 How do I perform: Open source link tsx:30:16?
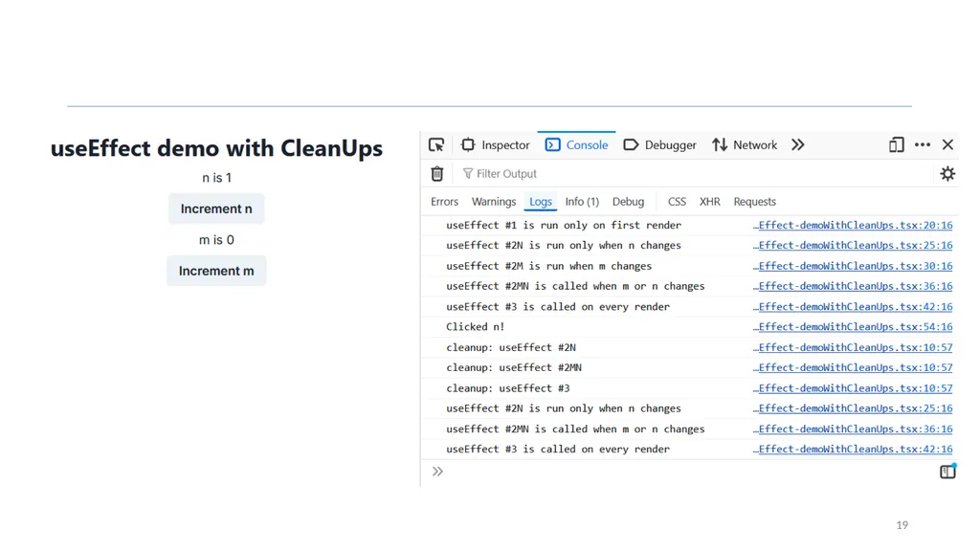853,266
